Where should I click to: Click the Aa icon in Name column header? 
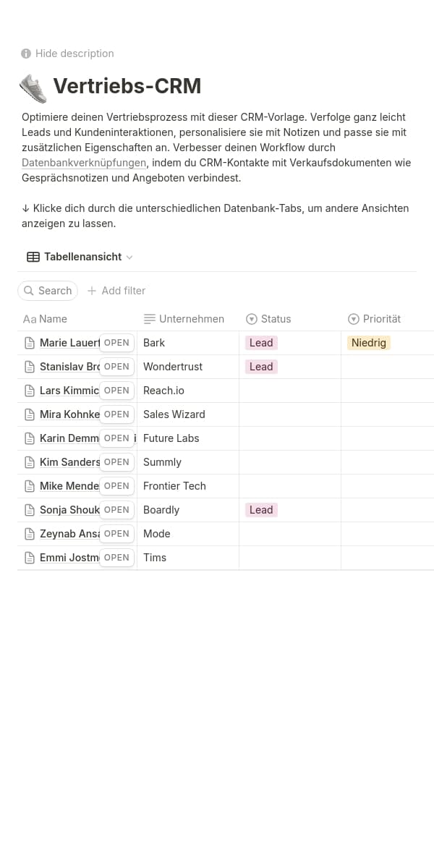pos(28,319)
